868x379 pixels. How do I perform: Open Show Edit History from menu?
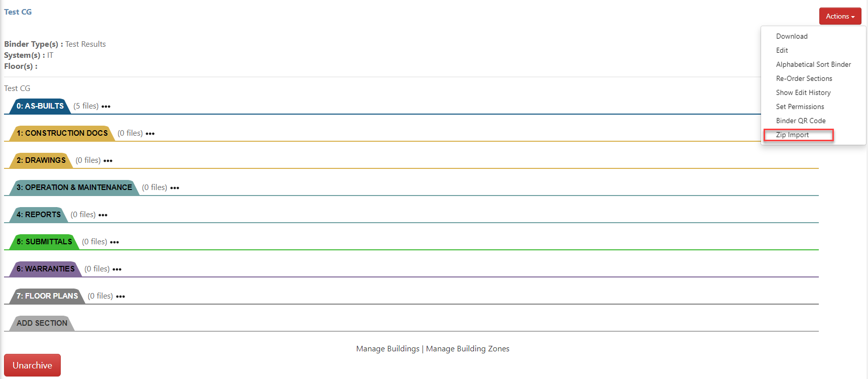803,92
